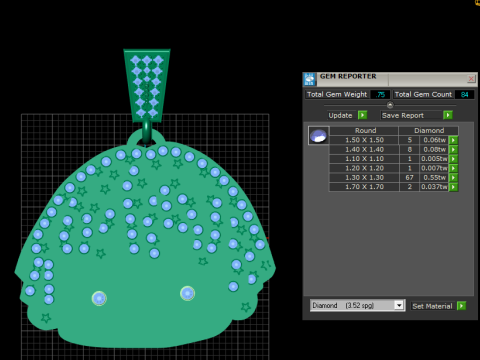
Task: Click the green arrow for the 1.10 X 1.10 row
Action: [x=453, y=159]
